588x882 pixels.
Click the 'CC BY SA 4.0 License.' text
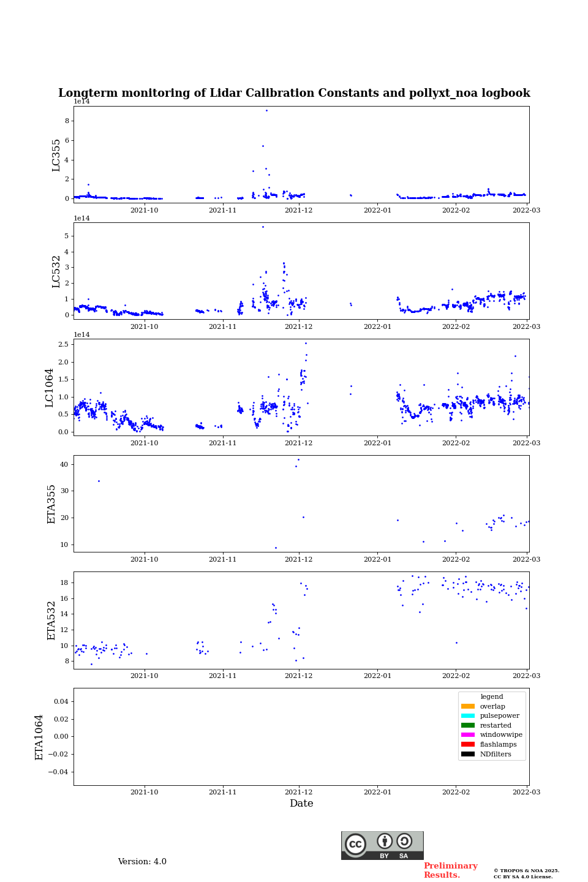coord(523,876)
